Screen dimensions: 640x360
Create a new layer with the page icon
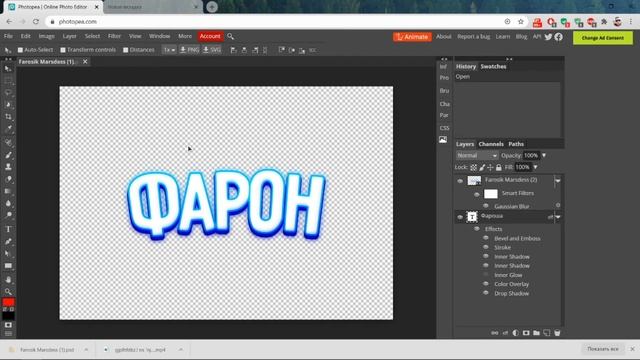[547, 333]
